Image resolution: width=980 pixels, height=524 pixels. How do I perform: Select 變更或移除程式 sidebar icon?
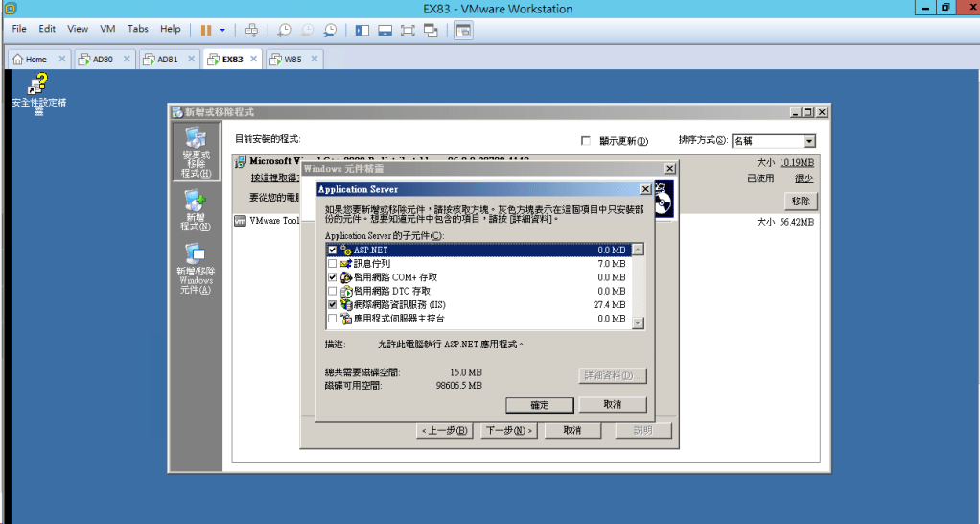[x=195, y=153]
